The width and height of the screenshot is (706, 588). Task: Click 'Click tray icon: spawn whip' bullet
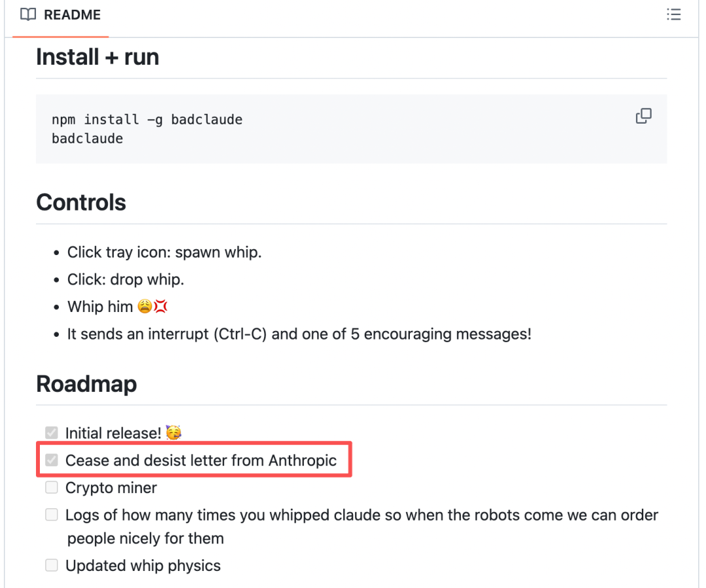click(164, 252)
